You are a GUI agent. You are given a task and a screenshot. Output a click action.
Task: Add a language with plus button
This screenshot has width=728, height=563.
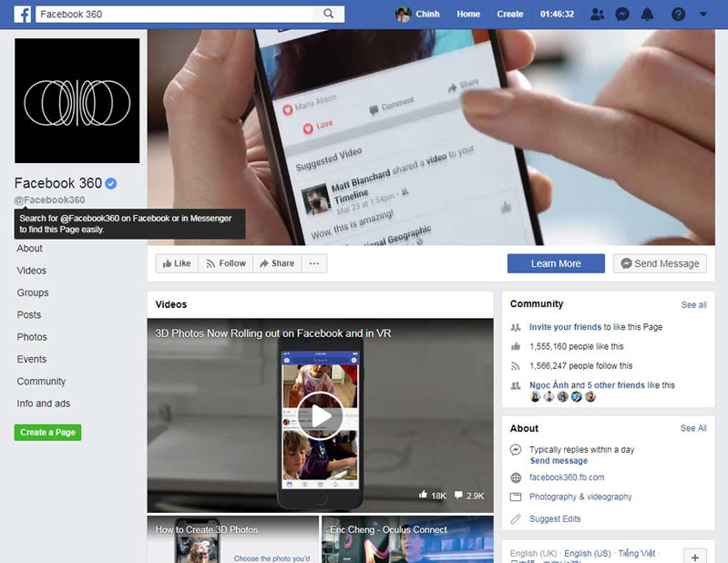[x=695, y=557]
